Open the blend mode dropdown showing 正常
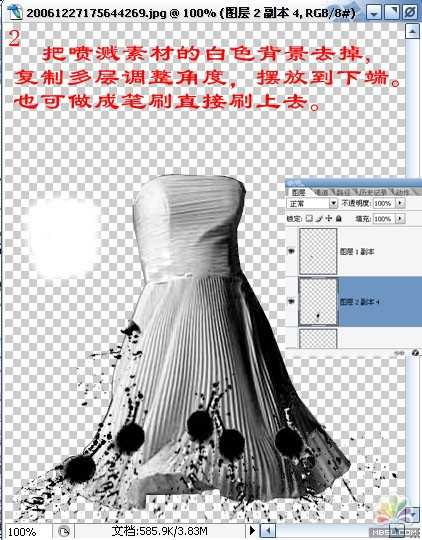This screenshot has height=540, width=422. point(312,204)
